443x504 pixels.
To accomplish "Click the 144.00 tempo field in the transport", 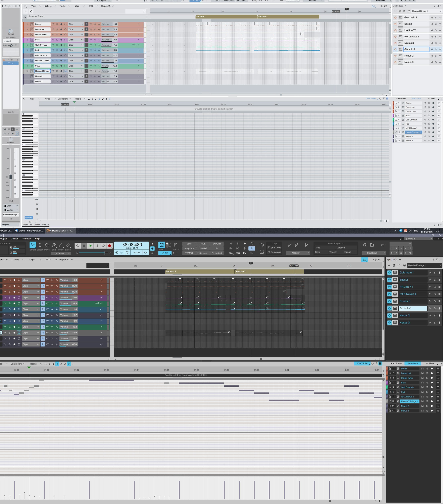I will coord(136,253).
